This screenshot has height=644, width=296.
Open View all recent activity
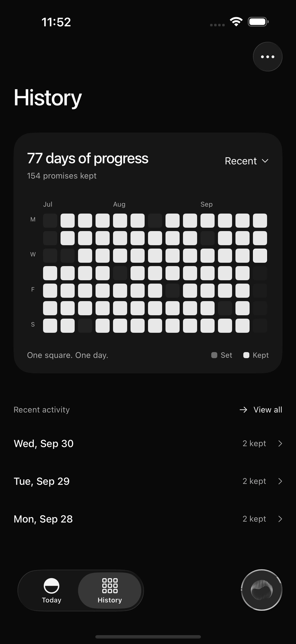tap(260, 410)
